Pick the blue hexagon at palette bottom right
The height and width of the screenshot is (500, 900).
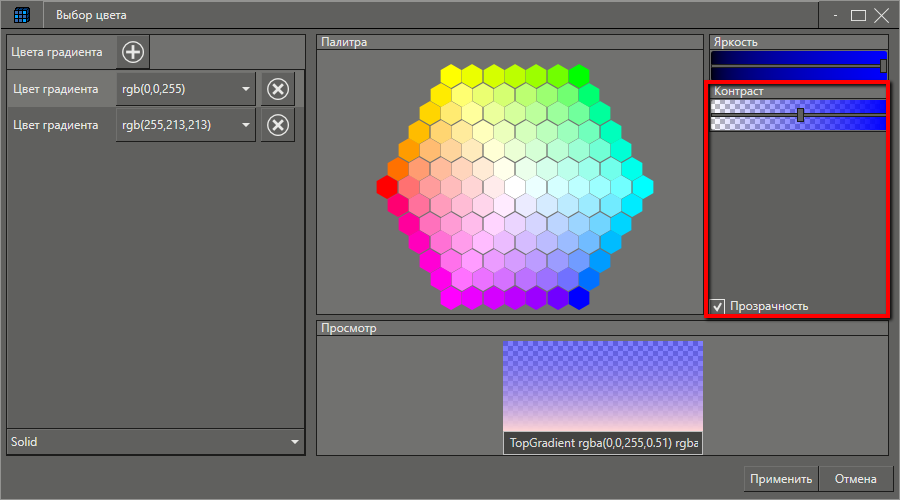click(x=578, y=298)
